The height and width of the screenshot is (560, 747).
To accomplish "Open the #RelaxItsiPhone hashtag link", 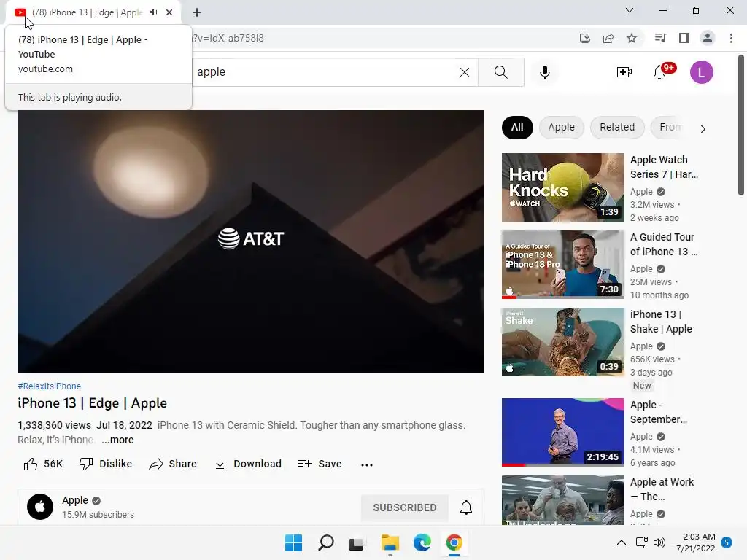I will (x=49, y=386).
